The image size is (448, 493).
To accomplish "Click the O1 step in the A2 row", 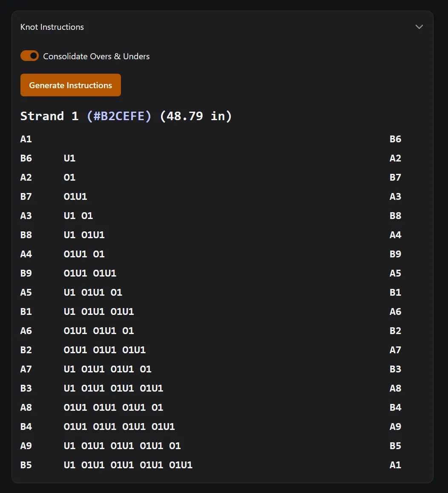I will pyautogui.click(x=69, y=177).
